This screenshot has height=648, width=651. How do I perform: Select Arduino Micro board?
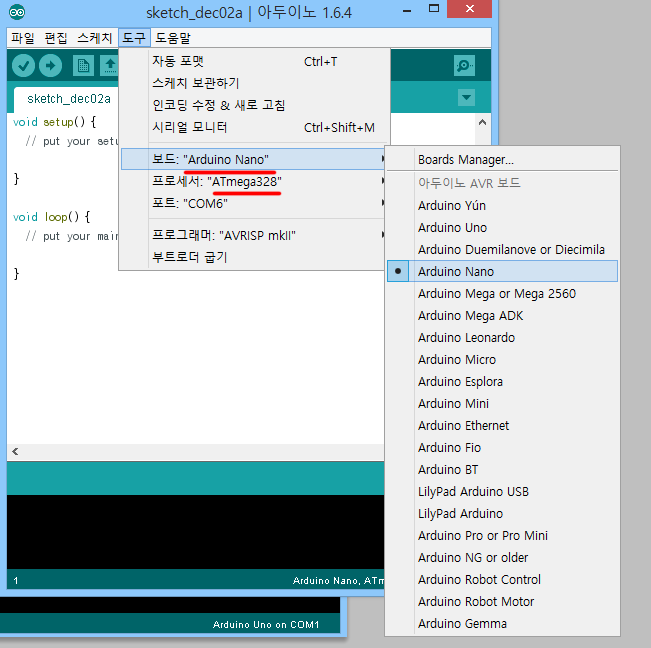(x=502, y=359)
